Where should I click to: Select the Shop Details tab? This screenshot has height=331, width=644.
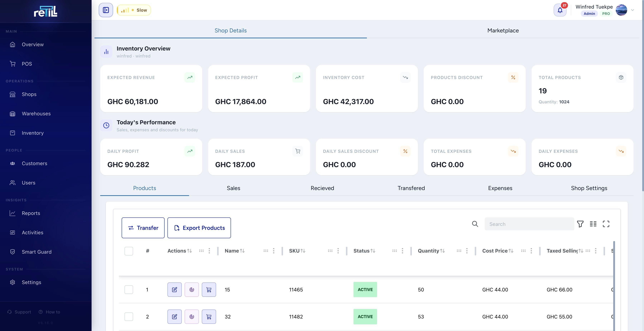(x=231, y=31)
